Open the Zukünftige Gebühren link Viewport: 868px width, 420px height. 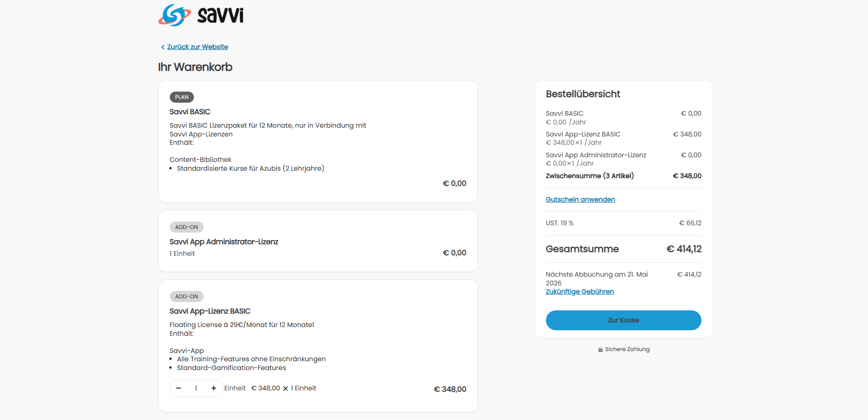tap(580, 291)
